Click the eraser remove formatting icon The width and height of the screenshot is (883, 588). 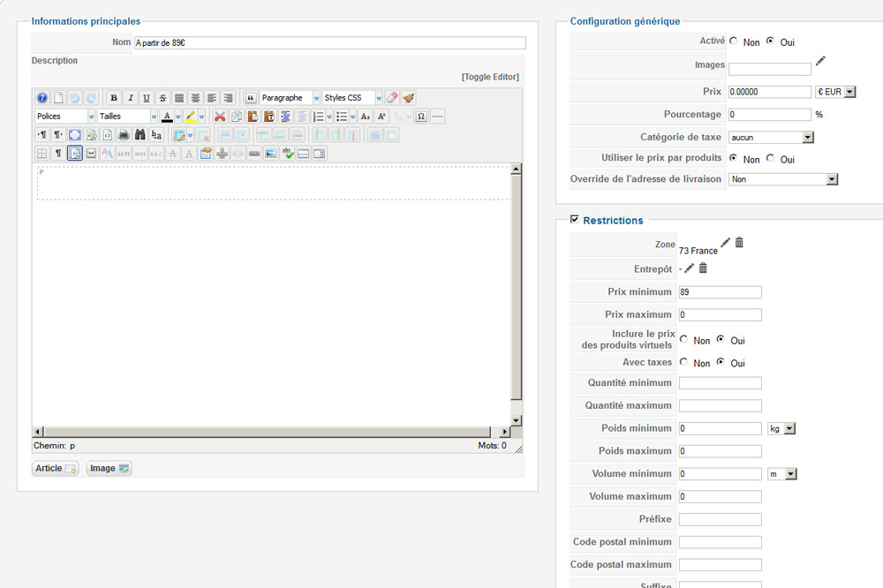point(393,98)
